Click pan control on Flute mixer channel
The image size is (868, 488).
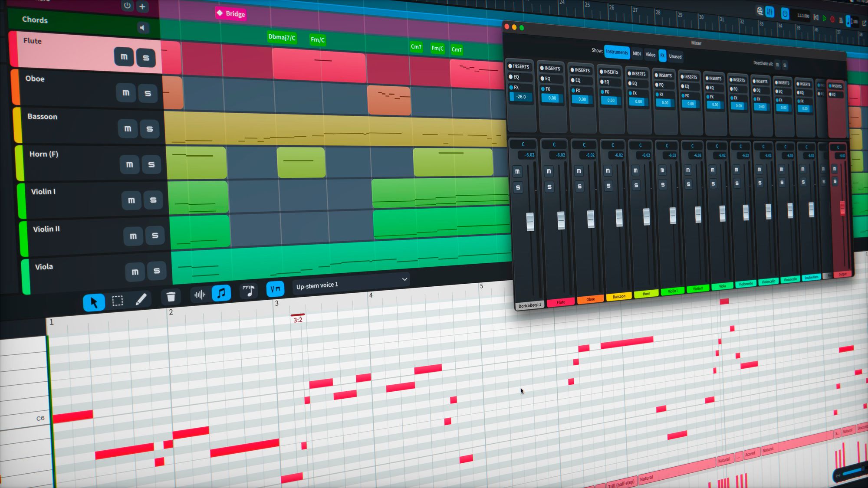click(x=554, y=144)
